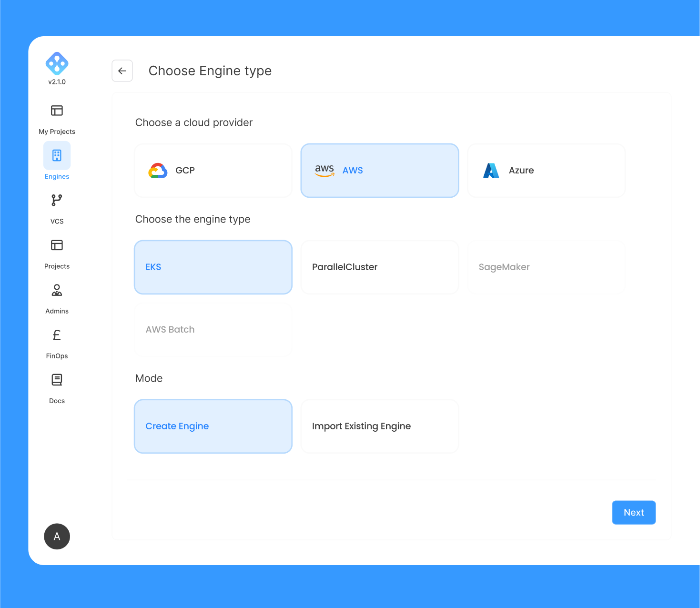The width and height of the screenshot is (700, 608).
Task: Click the v2.1.0 version text
Action: [57, 82]
